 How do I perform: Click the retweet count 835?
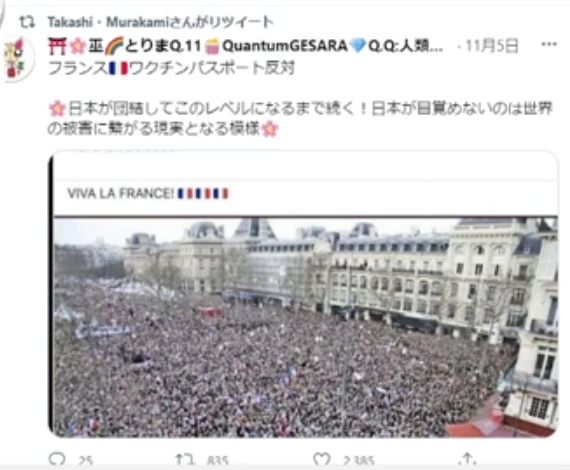coord(218,461)
